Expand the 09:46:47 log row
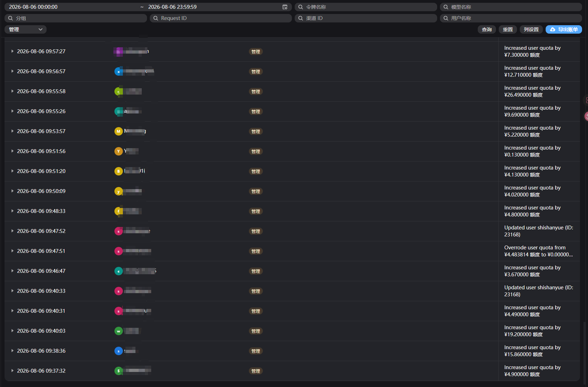This screenshot has width=588, height=387. [12, 271]
